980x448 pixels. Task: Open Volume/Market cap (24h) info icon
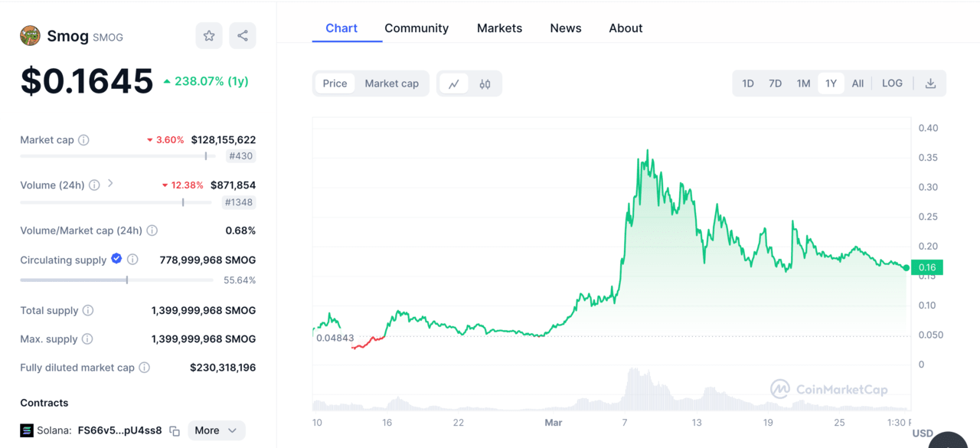pyautogui.click(x=152, y=231)
